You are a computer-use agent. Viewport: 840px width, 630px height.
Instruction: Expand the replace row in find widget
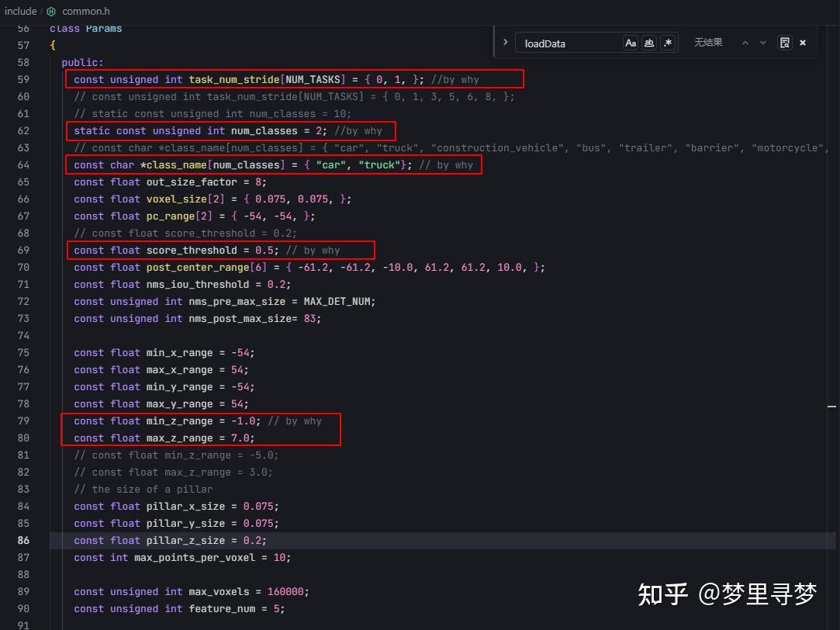pyautogui.click(x=505, y=42)
